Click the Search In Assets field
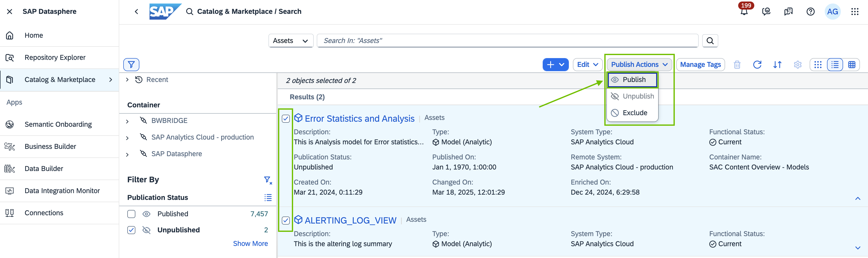 pos(507,41)
